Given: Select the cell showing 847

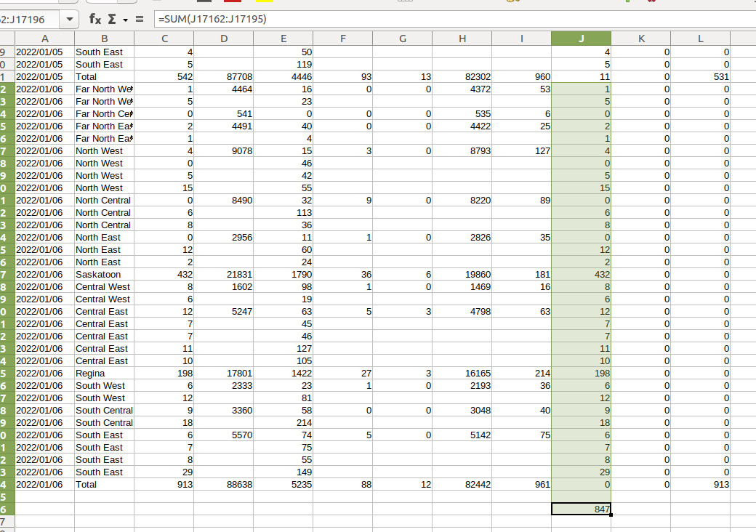Looking at the screenshot, I should click(x=581, y=509).
